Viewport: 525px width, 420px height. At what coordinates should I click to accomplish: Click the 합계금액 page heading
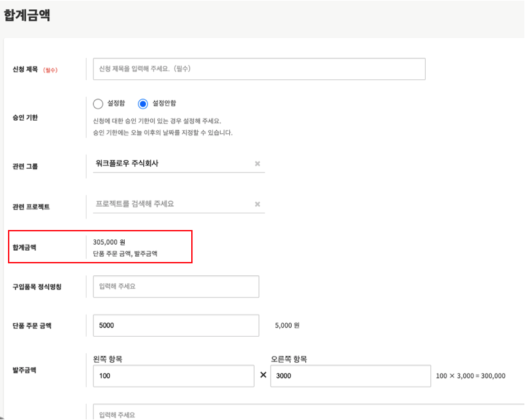click(27, 14)
